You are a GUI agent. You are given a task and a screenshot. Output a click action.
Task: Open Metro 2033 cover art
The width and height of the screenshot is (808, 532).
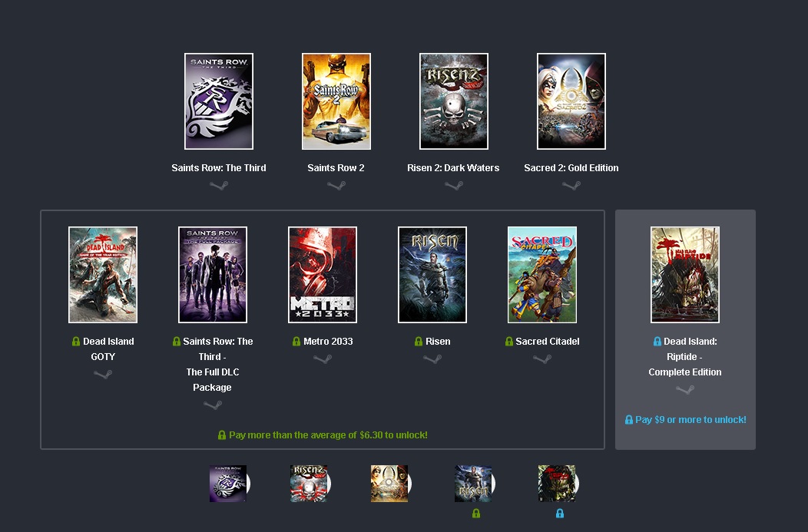(323, 275)
